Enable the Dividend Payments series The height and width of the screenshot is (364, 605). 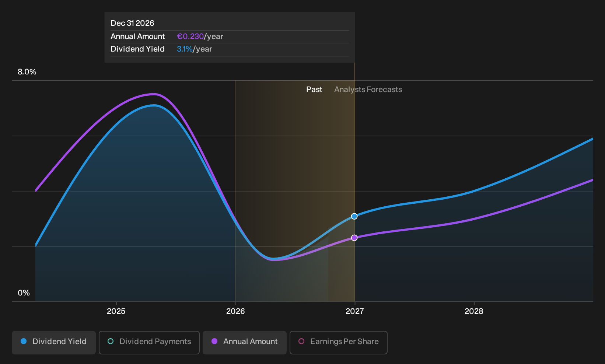click(x=149, y=342)
